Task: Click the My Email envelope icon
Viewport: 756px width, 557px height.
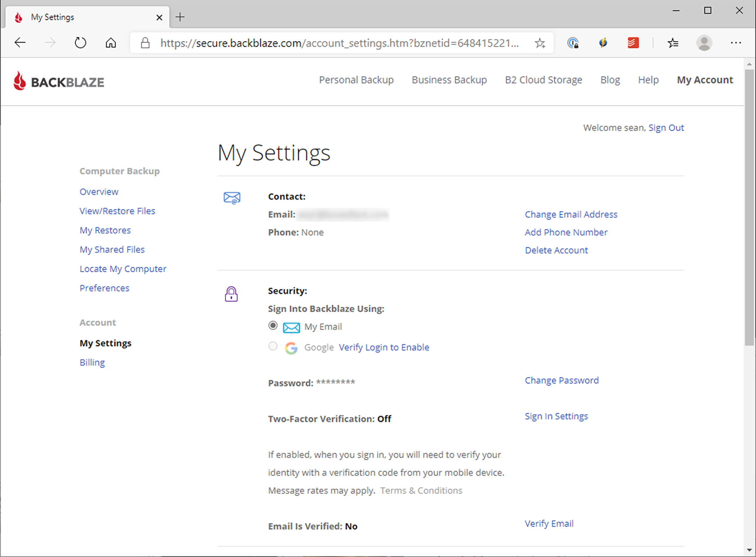Action: click(291, 326)
